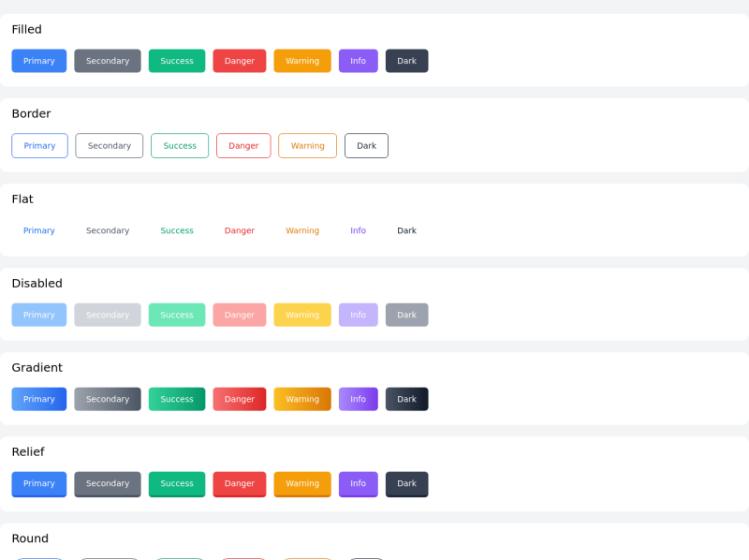Click the gradient Primary button
The height and width of the screenshot is (560, 749).
38,398
